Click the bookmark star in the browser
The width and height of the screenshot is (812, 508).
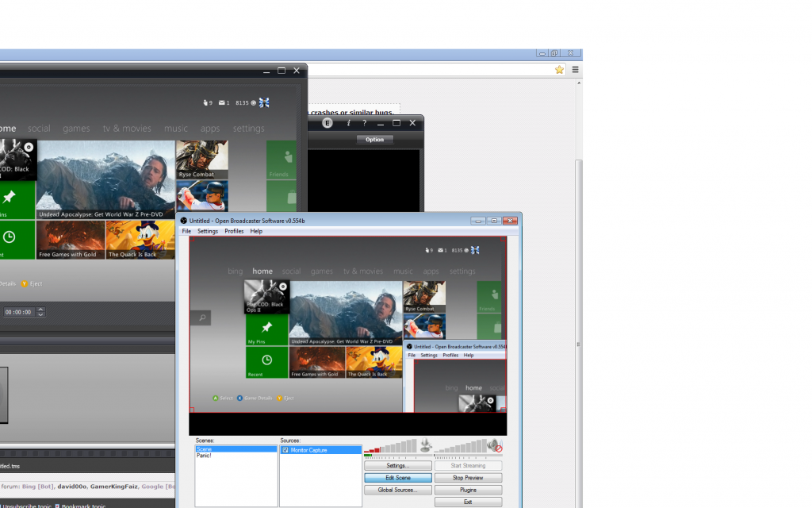click(559, 70)
